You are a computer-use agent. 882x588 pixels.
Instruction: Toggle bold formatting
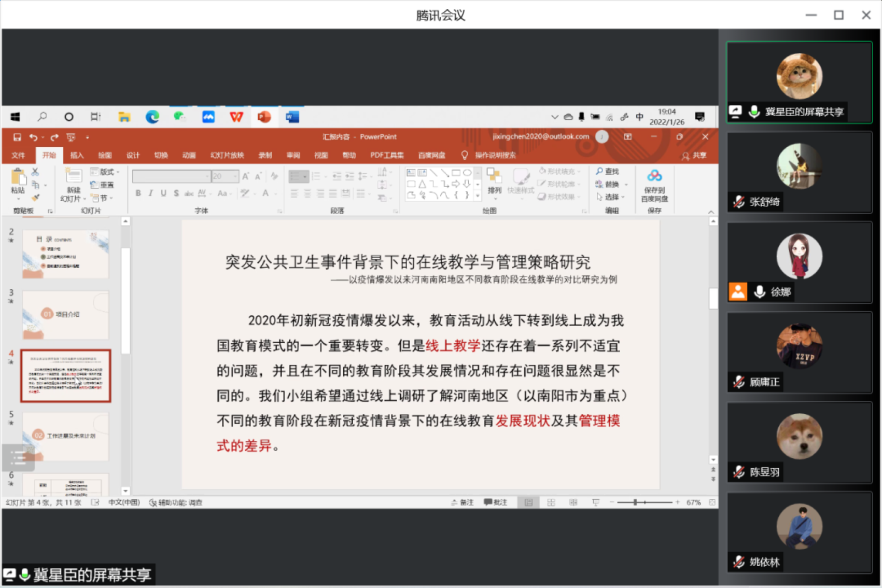tap(138, 193)
